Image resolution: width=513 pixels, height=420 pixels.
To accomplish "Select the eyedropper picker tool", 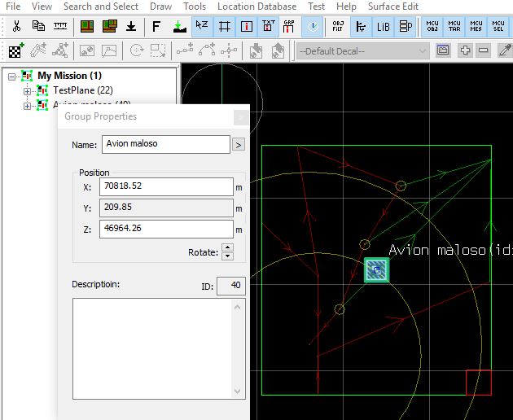I will pyautogui.click(x=505, y=50).
